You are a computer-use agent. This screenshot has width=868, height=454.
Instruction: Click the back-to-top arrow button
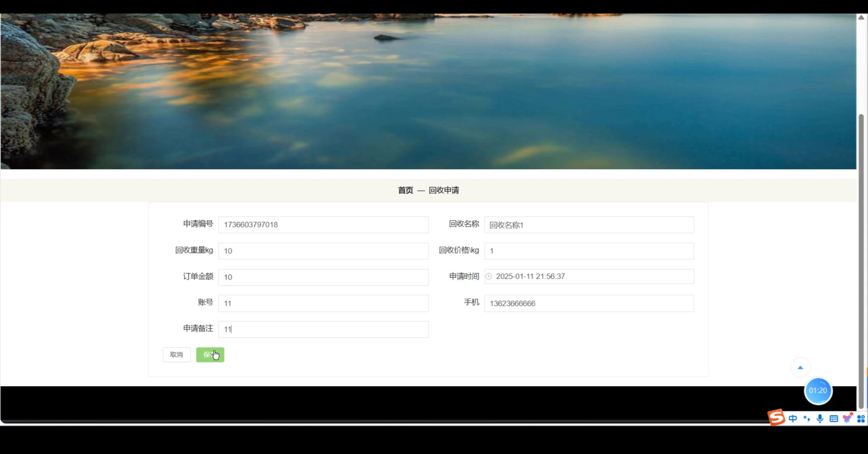(x=800, y=368)
